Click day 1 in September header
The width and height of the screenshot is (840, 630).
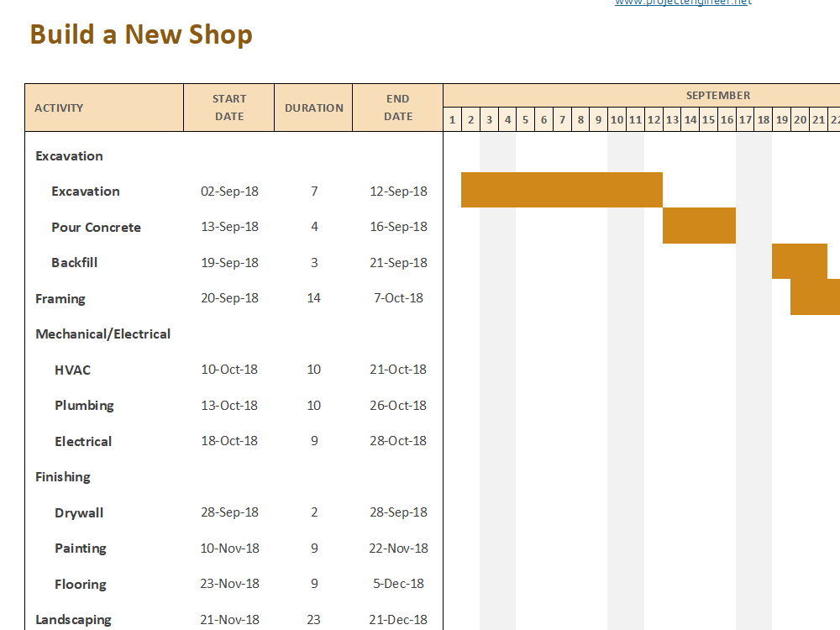tap(453, 119)
